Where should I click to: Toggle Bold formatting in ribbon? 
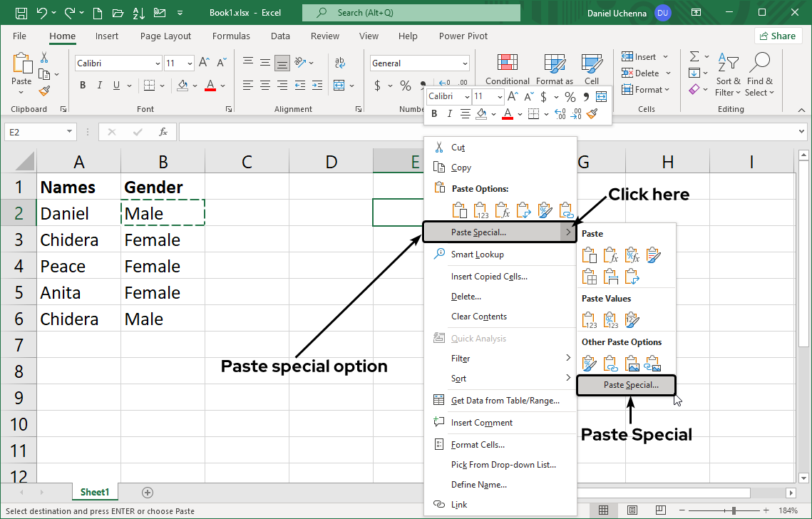coord(83,86)
